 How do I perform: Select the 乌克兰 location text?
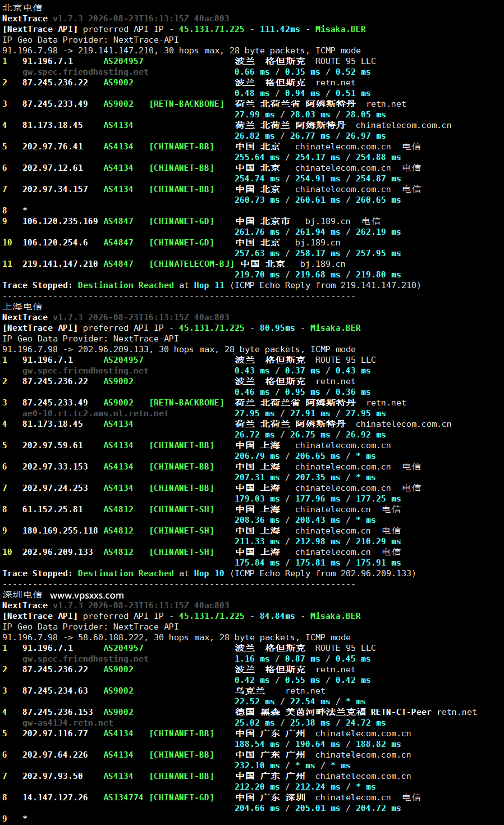[250, 691]
